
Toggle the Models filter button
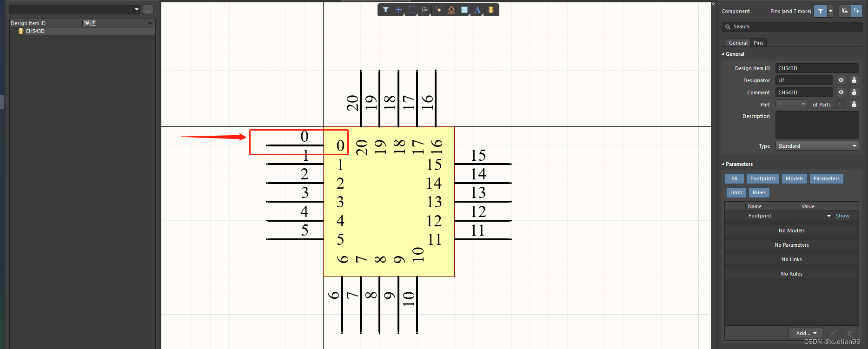(x=794, y=178)
